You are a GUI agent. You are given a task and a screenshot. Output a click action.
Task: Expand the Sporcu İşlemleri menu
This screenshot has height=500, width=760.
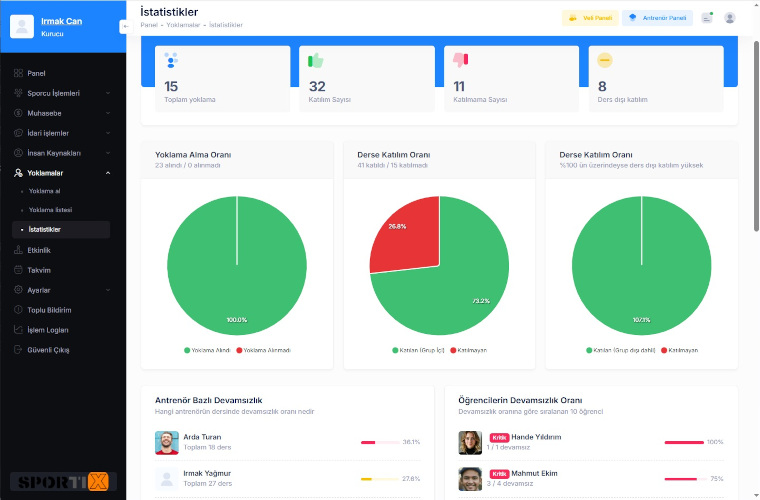[61, 93]
